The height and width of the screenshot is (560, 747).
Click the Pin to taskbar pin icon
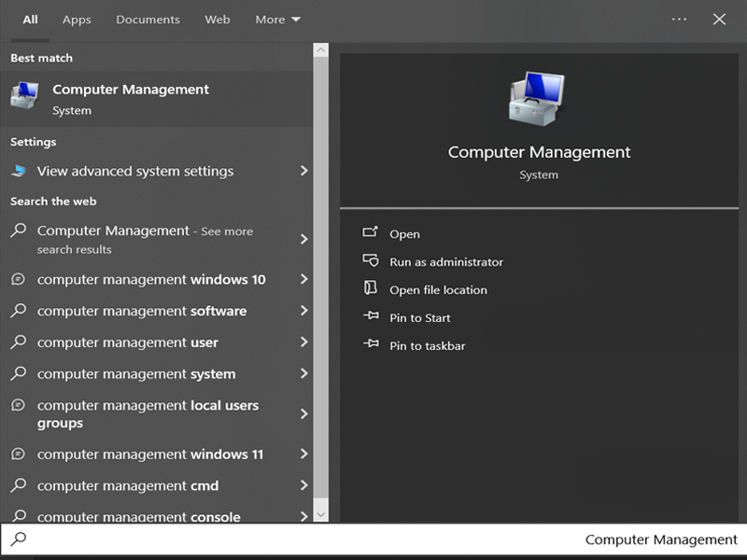coord(371,343)
